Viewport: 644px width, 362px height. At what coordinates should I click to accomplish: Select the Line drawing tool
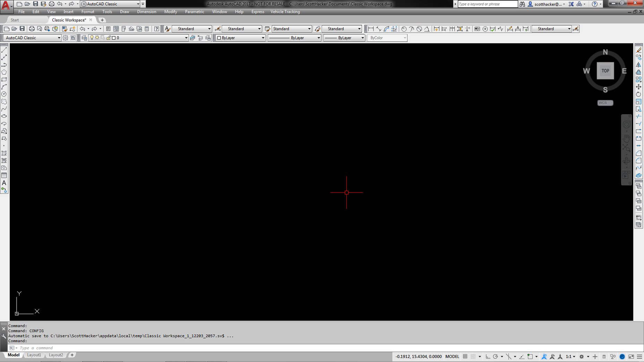[x=4, y=50]
